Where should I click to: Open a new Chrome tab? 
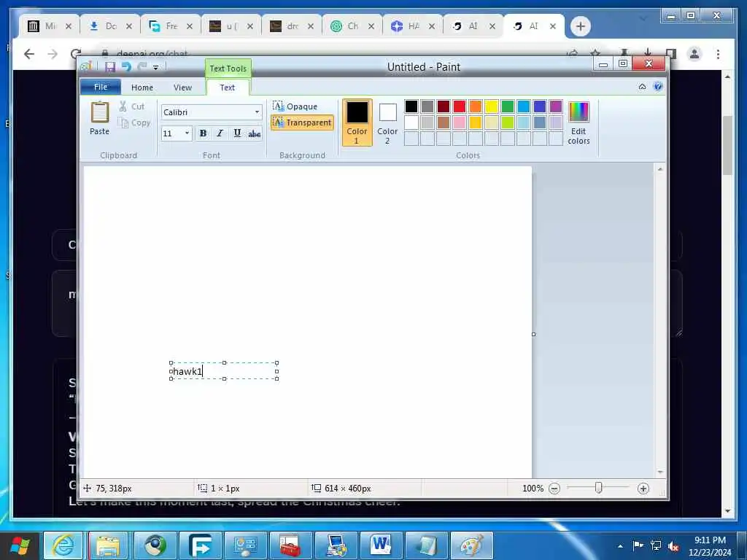pyautogui.click(x=580, y=26)
